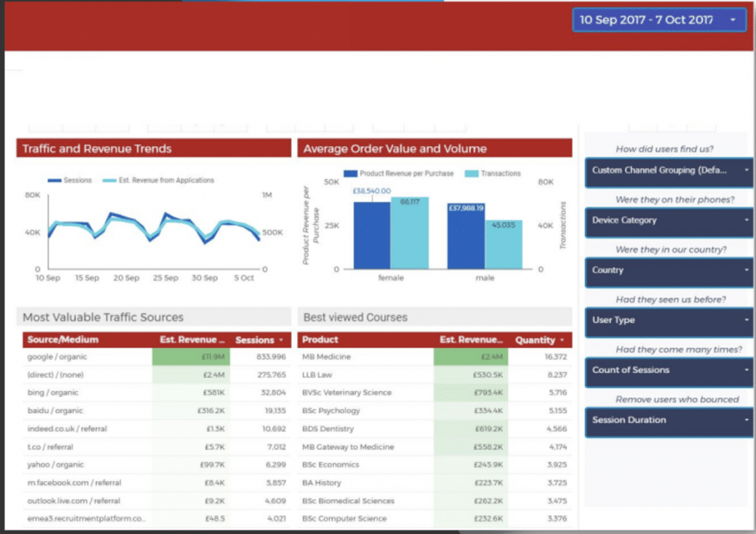Open the date range picker dropdown
Screen dimensions: 756x534
click(659, 20)
